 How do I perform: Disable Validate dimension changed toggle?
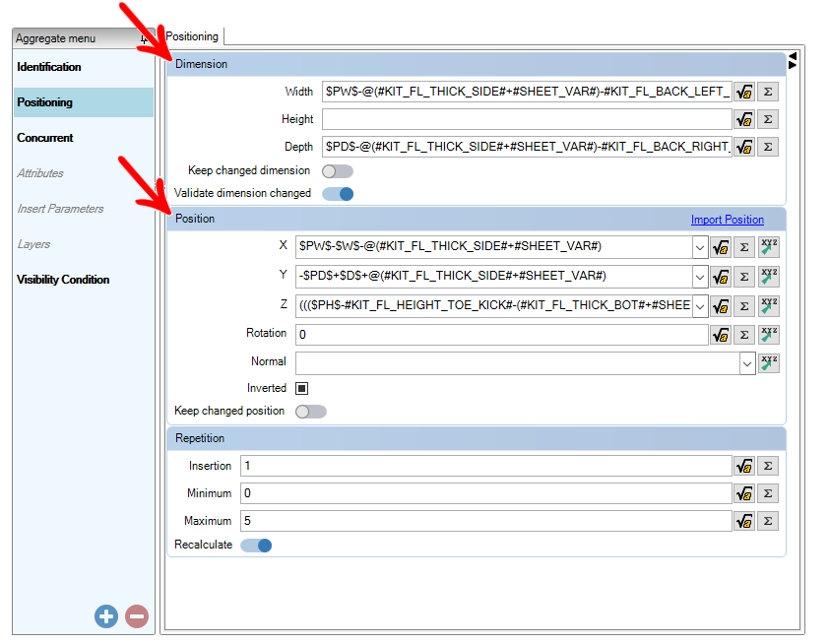coord(338,194)
